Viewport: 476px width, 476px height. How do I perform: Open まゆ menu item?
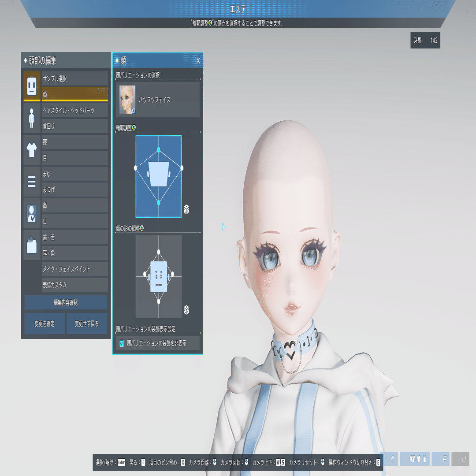[74, 174]
